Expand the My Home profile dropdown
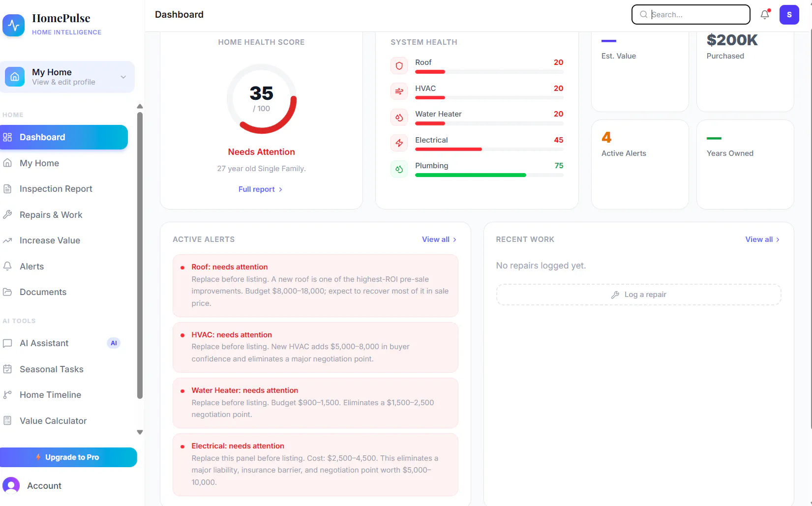 click(123, 77)
